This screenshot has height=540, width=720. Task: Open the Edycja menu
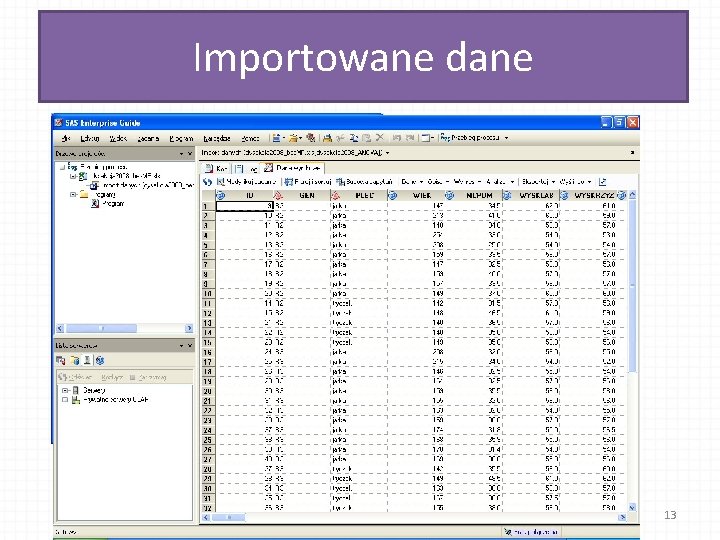click(x=90, y=138)
